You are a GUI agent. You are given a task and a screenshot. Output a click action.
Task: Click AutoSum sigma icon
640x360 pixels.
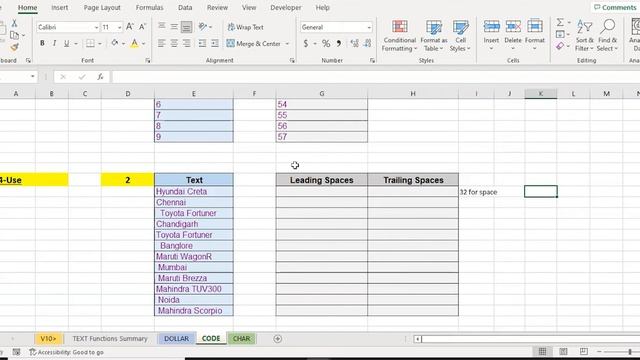click(560, 22)
